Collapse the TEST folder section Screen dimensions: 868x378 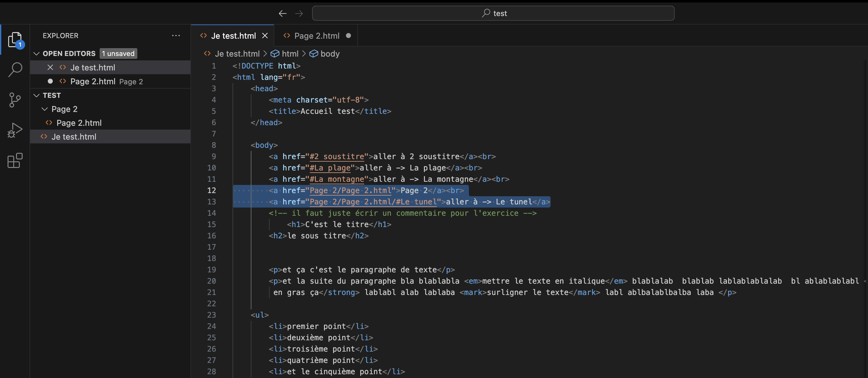click(36, 95)
